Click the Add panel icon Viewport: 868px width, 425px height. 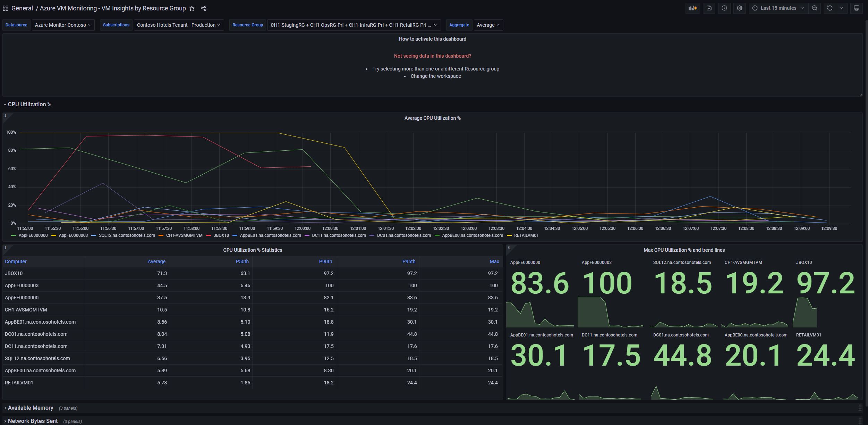click(692, 8)
